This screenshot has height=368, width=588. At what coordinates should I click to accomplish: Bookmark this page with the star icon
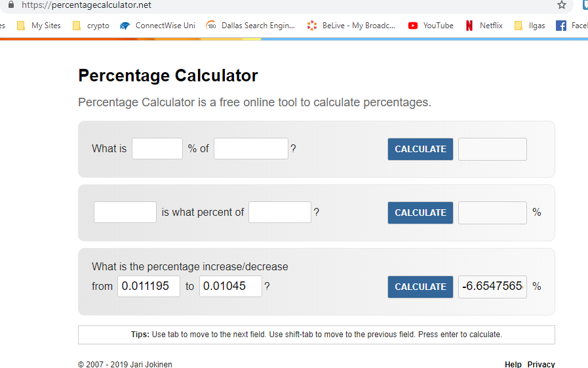click(561, 5)
